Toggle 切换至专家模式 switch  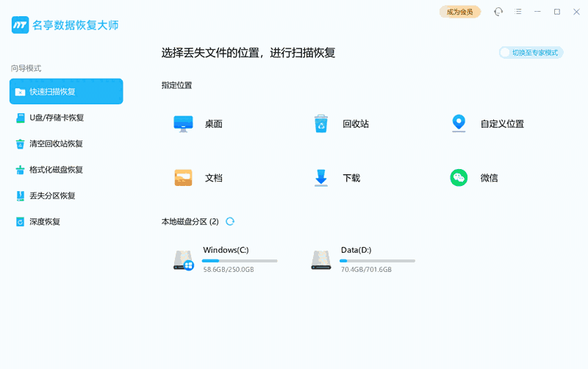click(531, 52)
